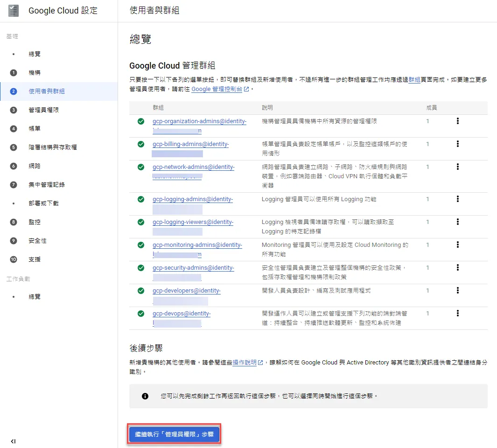
Task: Open the Google 管理控制台 link
Action: click(x=217, y=89)
